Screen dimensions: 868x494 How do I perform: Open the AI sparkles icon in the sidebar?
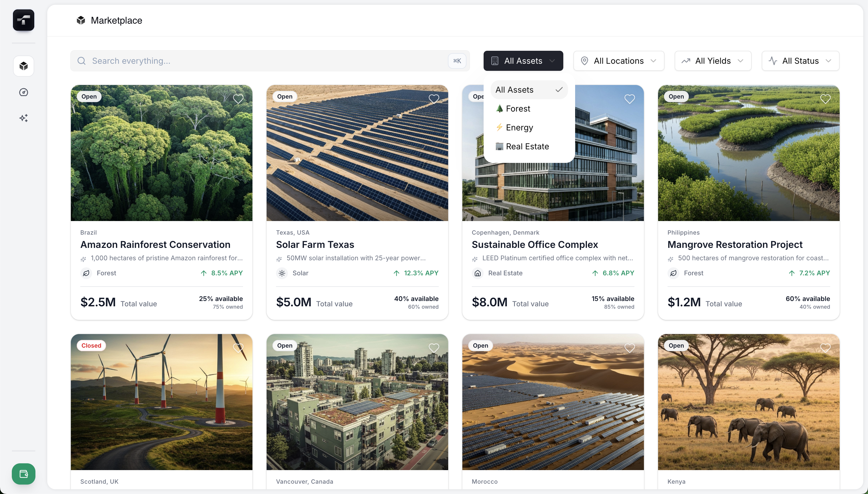pyautogui.click(x=23, y=118)
